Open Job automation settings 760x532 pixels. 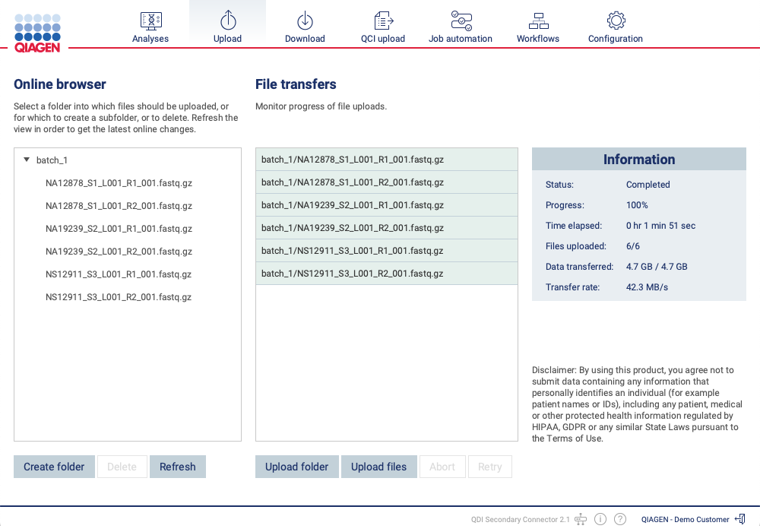(x=461, y=27)
